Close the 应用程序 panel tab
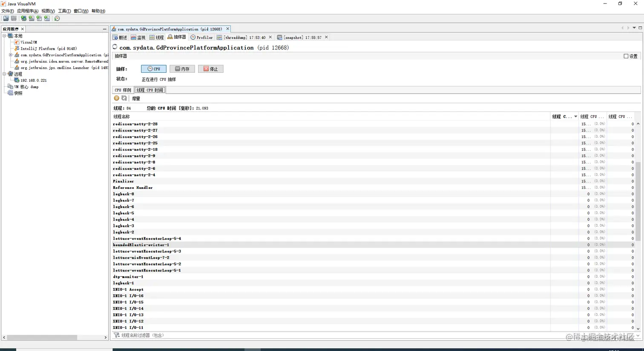This screenshot has height=351, width=644. click(x=23, y=29)
